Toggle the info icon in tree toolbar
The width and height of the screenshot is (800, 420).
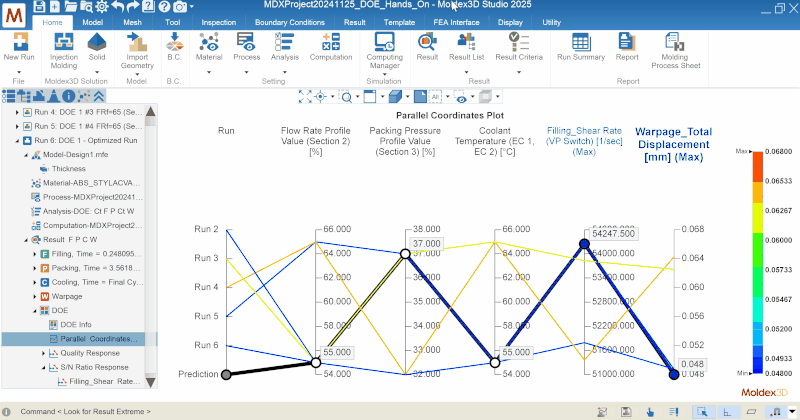point(70,97)
